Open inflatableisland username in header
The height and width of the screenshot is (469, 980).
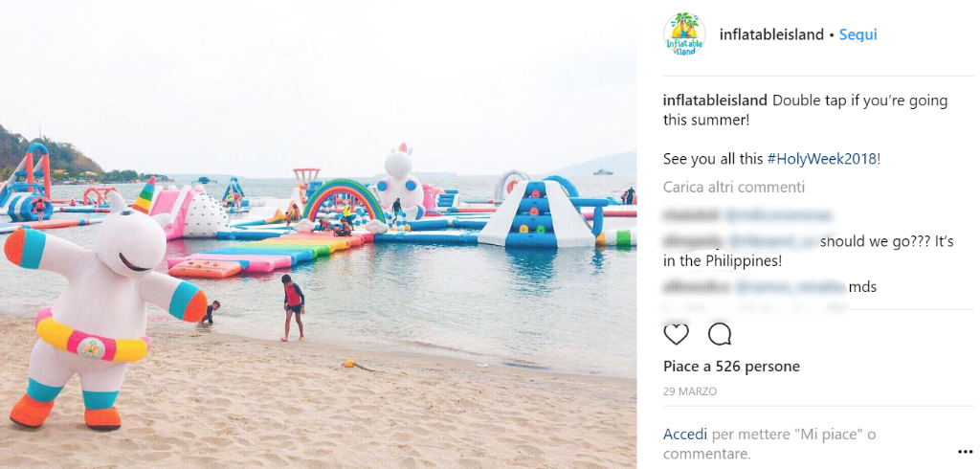[x=771, y=35]
